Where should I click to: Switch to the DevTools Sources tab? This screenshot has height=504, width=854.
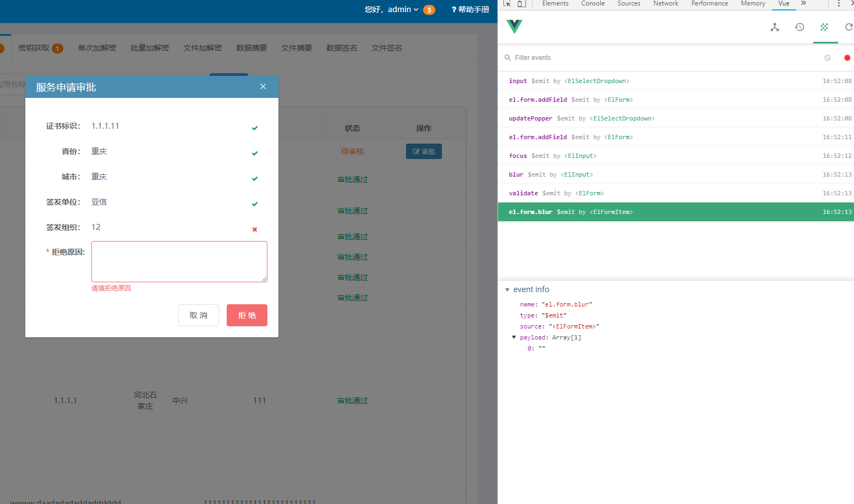pyautogui.click(x=629, y=3)
